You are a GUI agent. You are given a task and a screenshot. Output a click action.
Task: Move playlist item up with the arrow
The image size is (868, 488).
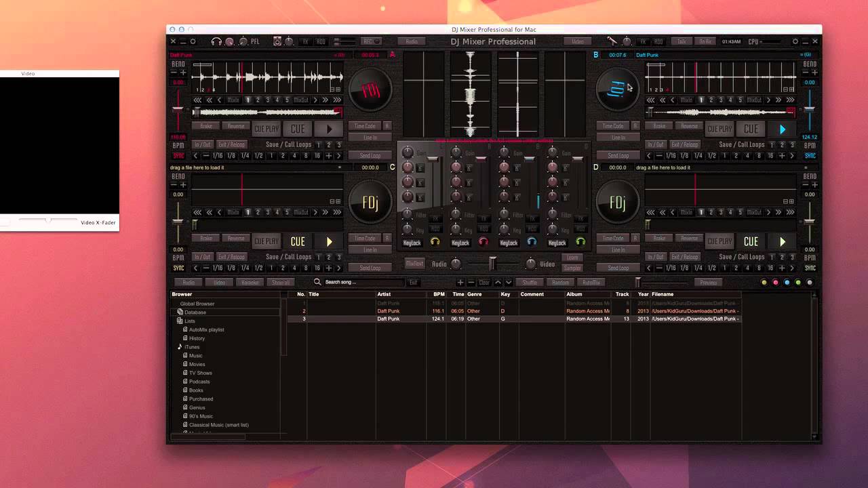[498, 283]
